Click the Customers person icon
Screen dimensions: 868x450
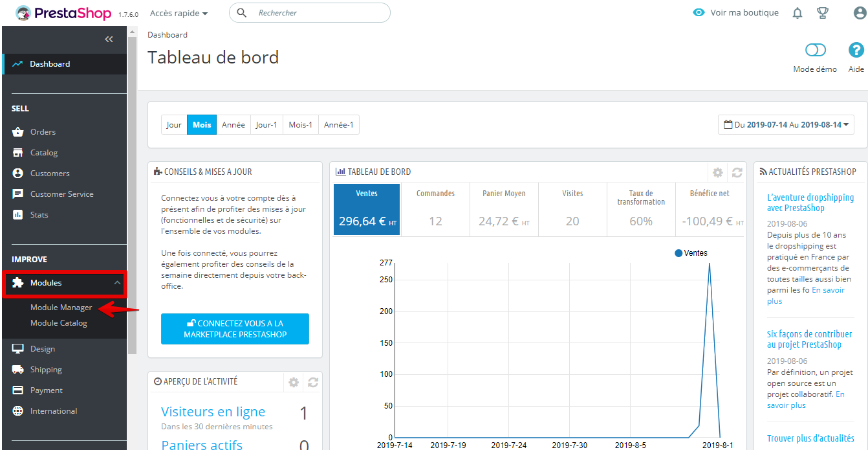(18, 174)
